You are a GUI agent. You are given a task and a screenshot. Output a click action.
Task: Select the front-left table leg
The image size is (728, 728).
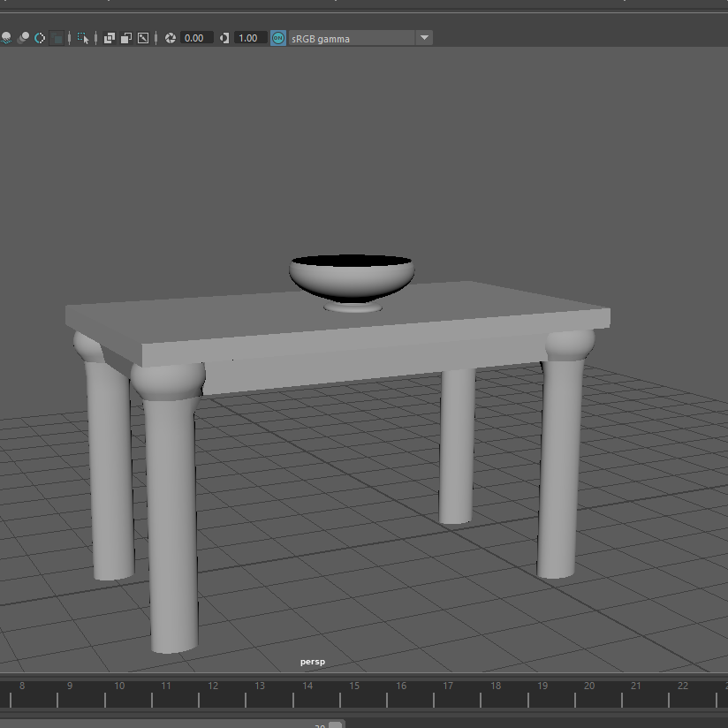pos(171,512)
